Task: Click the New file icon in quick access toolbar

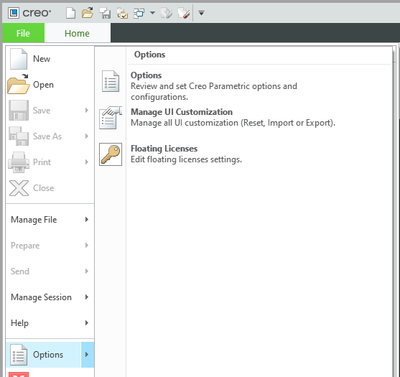Action: (71, 13)
